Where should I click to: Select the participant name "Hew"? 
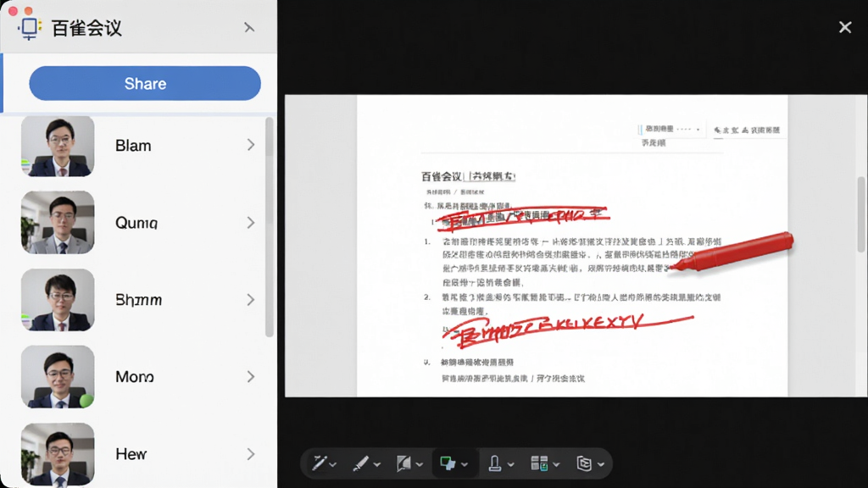coord(131,454)
